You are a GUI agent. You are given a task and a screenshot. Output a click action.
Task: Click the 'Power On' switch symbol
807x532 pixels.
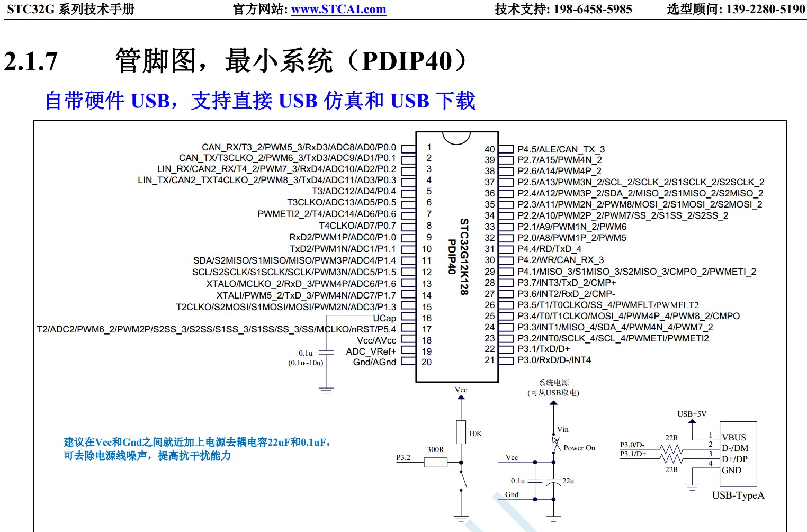[555, 444]
